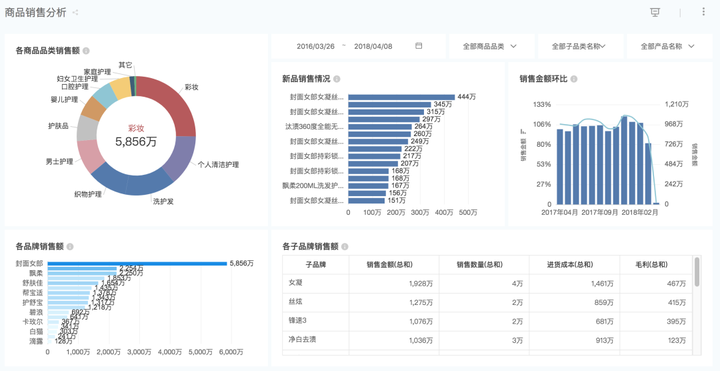Viewport: 720px width, 371px height.
Task: Click the 护舒宝 brand label
Action: click(33, 302)
